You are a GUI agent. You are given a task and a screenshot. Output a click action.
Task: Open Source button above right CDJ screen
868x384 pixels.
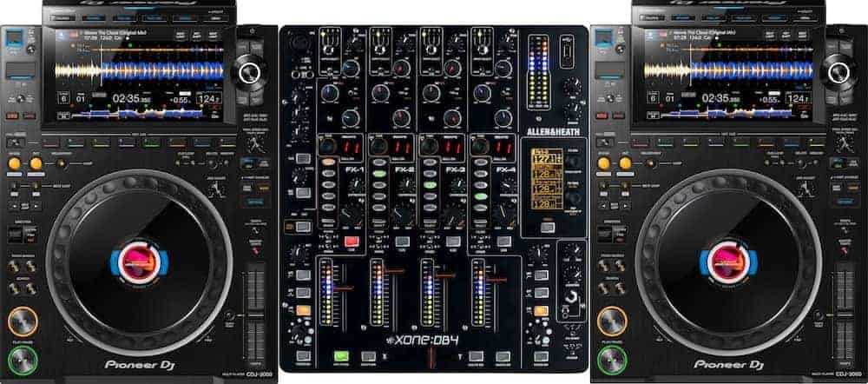coord(650,17)
